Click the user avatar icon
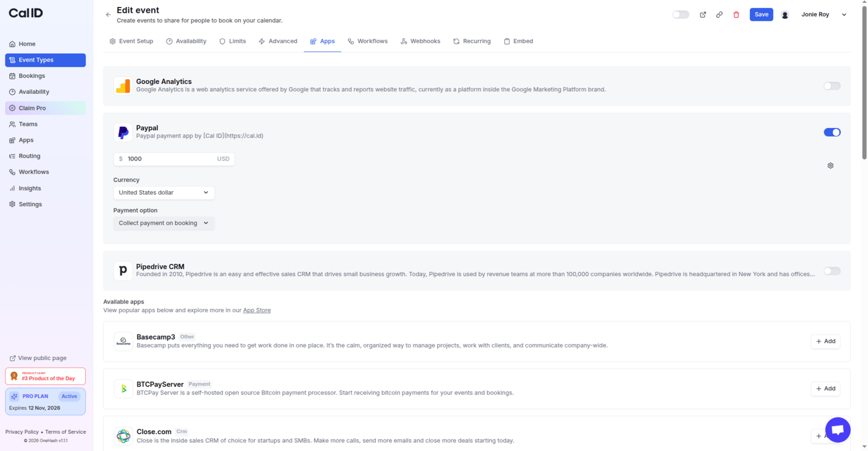This screenshot has height=451, width=868. [x=785, y=15]
